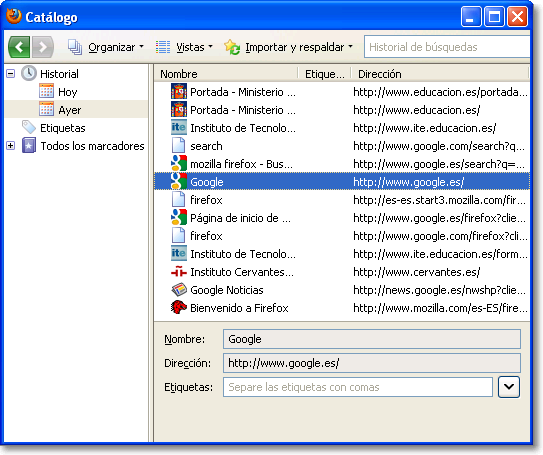543x455 pixels.
Task: Select the Google Noticias entry
Action: [342, 290]
